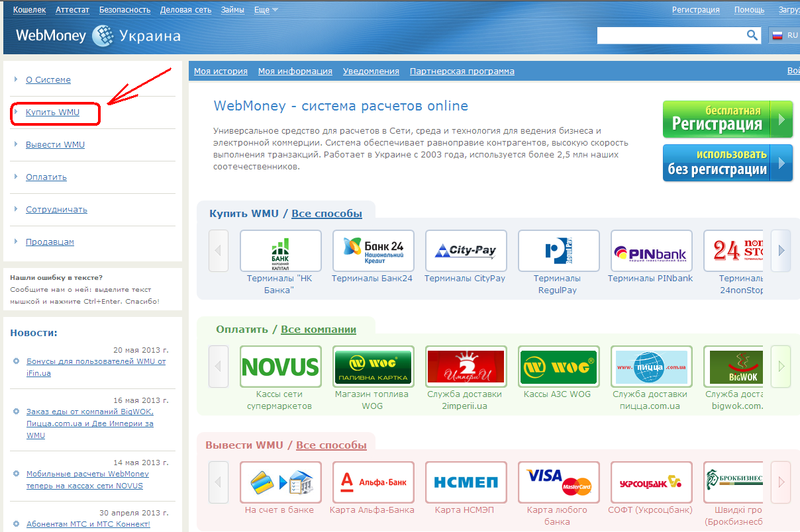
Task: Read Мобильные расчеты WebMoney NOVUS news
Action: [87, 480]
